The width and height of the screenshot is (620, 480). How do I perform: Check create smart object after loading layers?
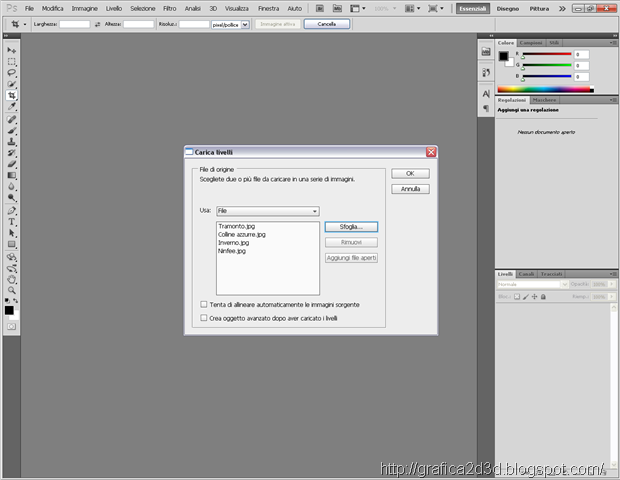pyautogui.click(x=203, y=318)
